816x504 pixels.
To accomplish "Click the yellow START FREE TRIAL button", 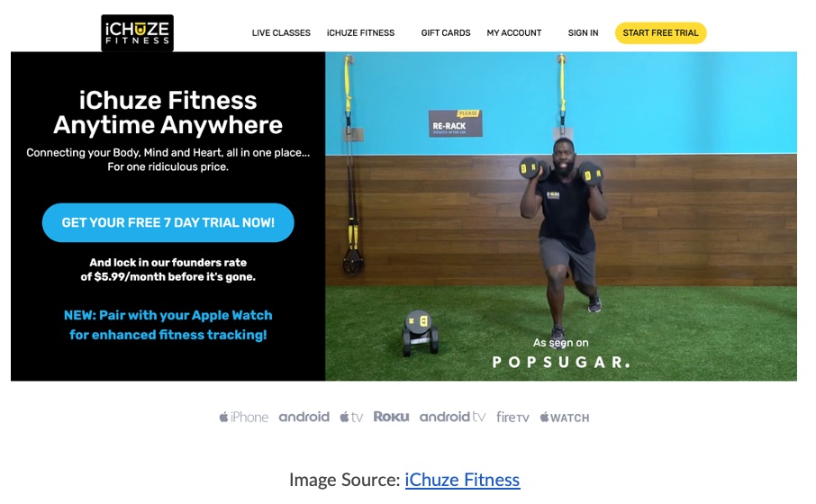I will point(660,32).
